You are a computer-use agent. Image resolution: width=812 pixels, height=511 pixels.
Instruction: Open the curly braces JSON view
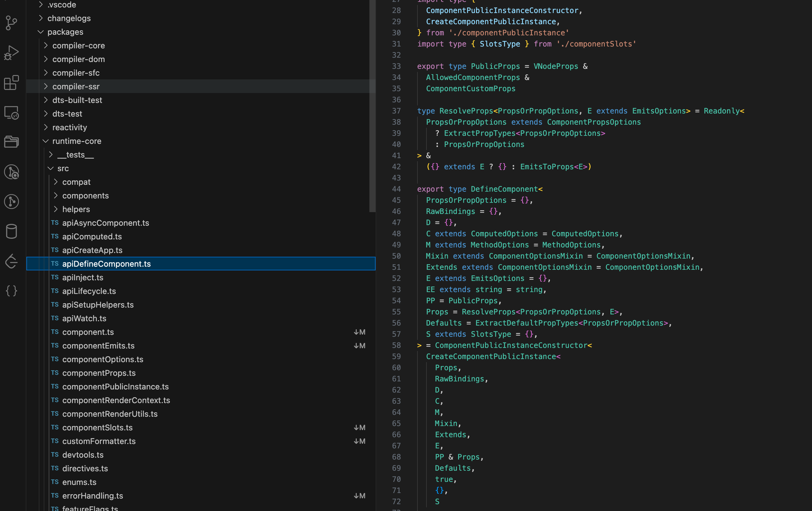pyautogui.click(x=12, y=291)
